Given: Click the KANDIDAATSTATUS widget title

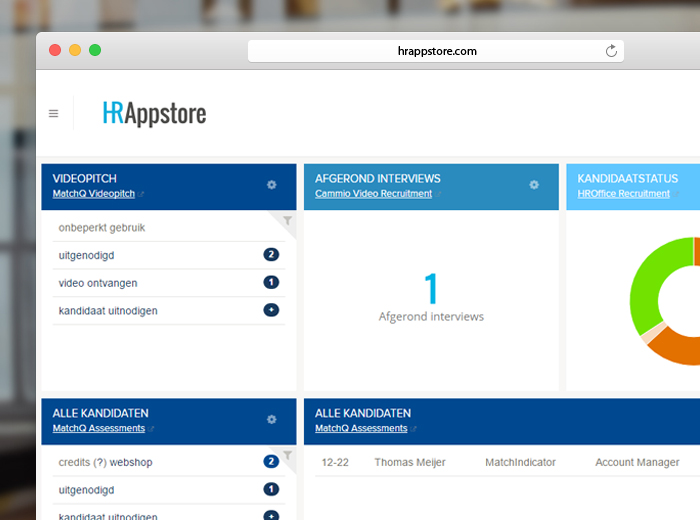Looking at the screenshot, I should pos(628,179).
